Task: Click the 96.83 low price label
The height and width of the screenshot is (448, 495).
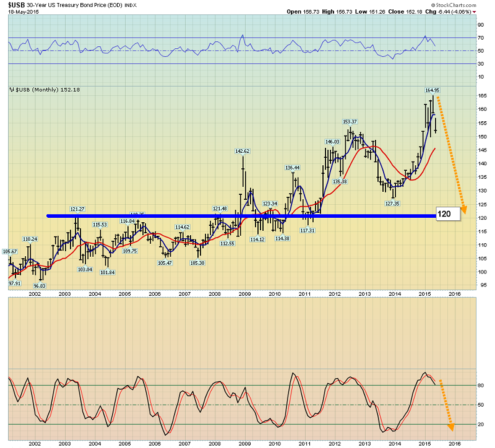Action: 41,286
